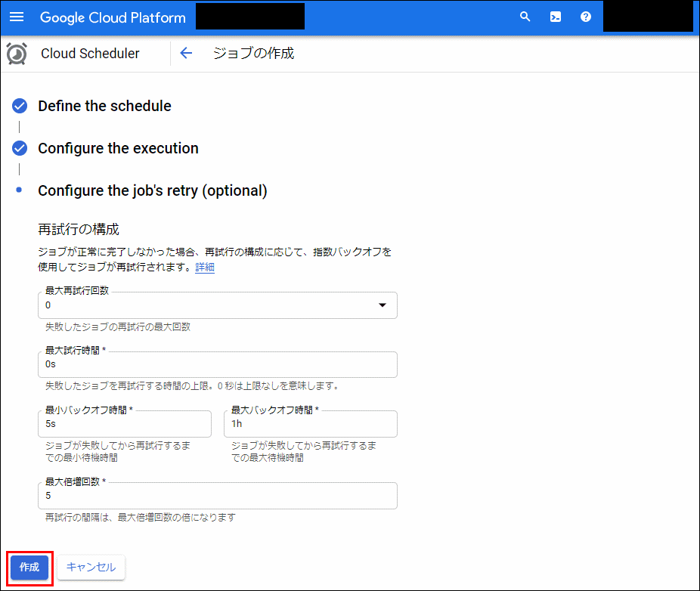
Task: Click helper text 失敗したジョブの再試行の最大回数
Action: 118,326
